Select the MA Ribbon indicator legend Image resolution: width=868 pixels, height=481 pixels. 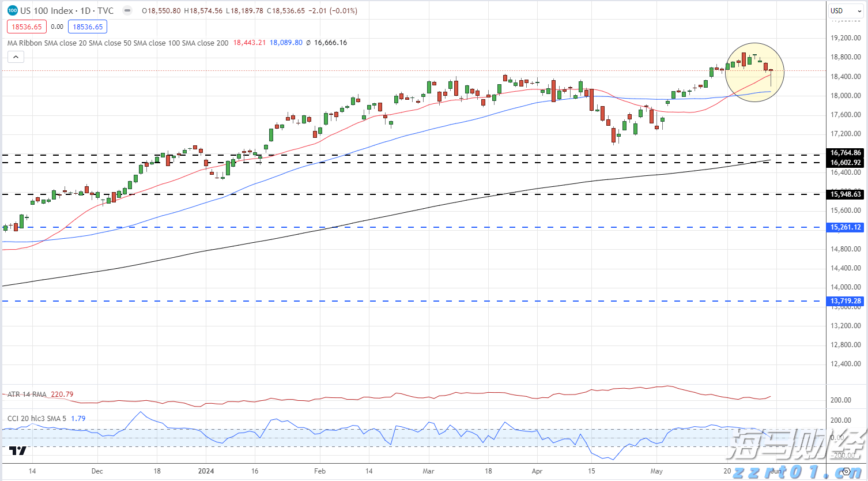pyautogui.click(x=118, y=43)
